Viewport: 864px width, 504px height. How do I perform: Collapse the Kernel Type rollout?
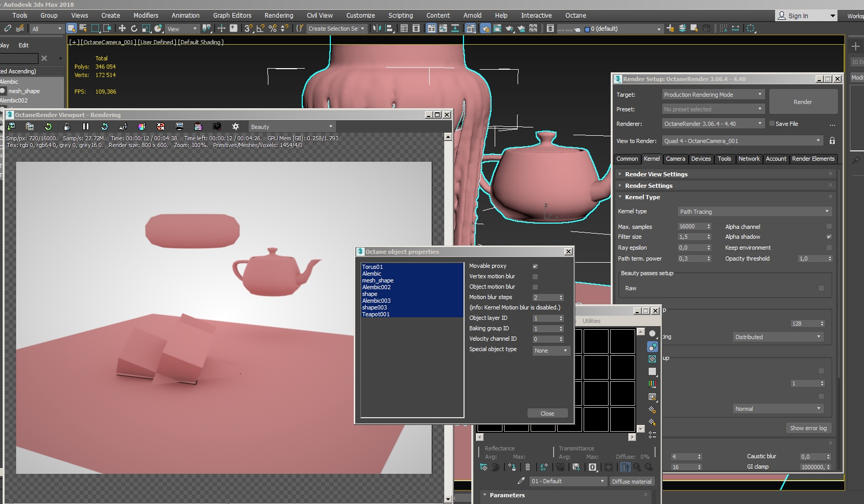[x=726, y=197]
